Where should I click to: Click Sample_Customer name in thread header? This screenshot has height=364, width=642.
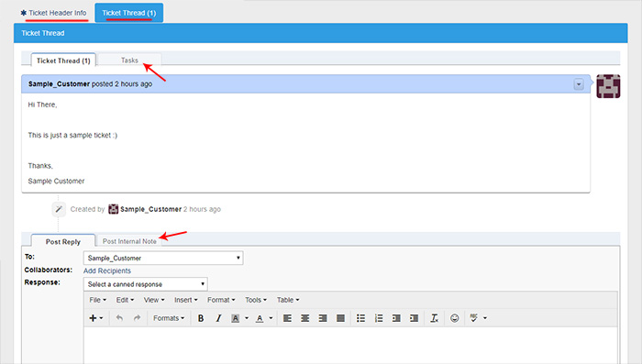coord(59,84)
